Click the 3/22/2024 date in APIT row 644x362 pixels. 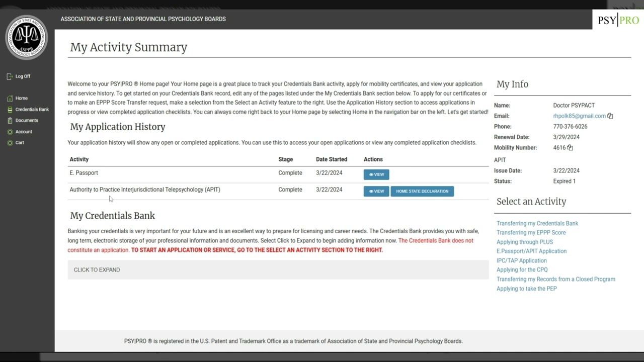click(329, 190)
